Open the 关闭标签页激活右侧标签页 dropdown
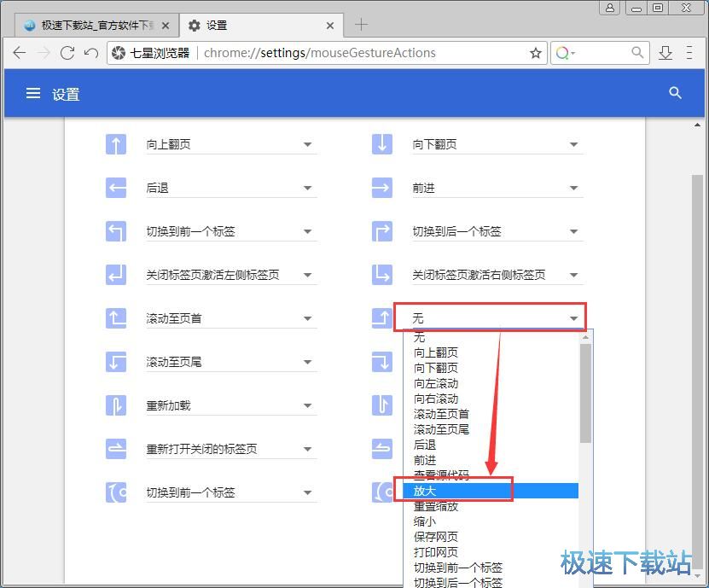 [497, 275]
